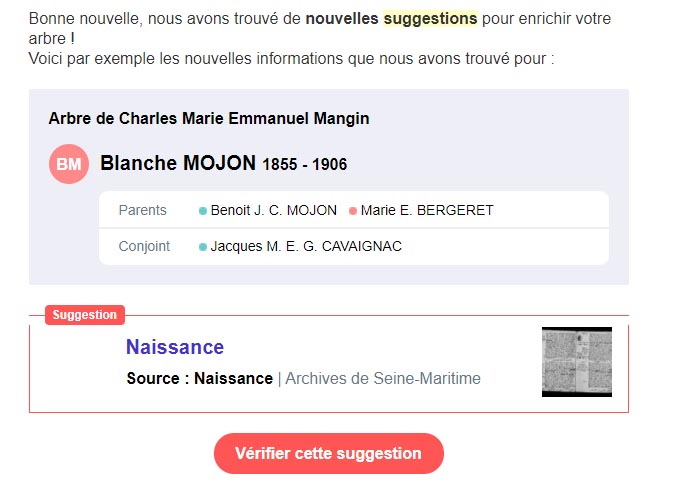Click the Arbre de Charles Marie Emmanuel Mangin title
Screen dimensions: 687x490
pos(209,118)
